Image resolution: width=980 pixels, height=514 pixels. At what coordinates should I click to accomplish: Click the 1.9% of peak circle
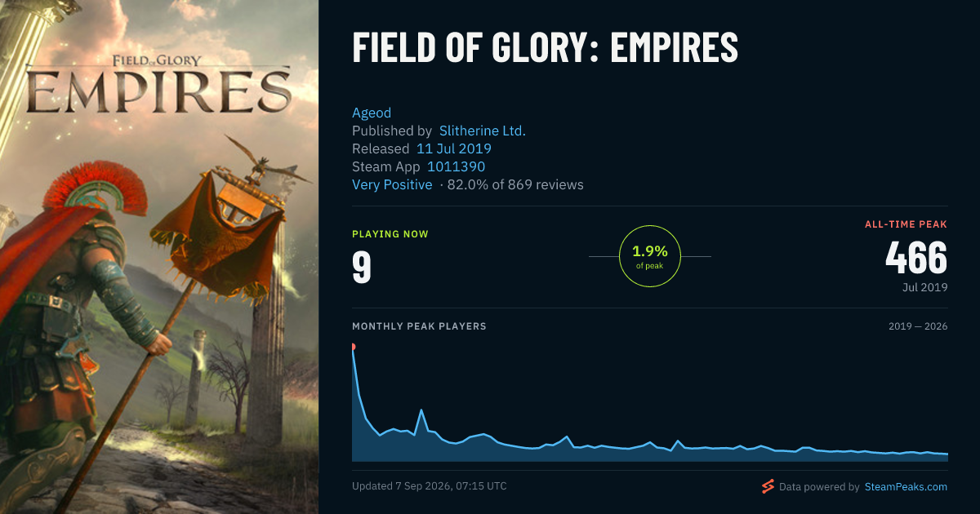(650, 256)
